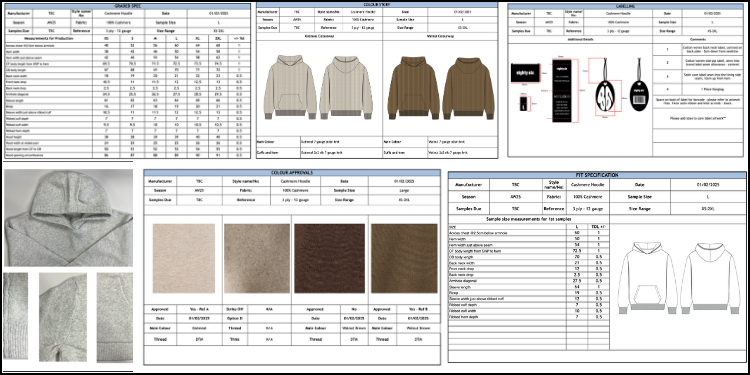Click 'TOL +/-' column header in Fit Specification
The image size is (750, 375).
tap(598, 227)
